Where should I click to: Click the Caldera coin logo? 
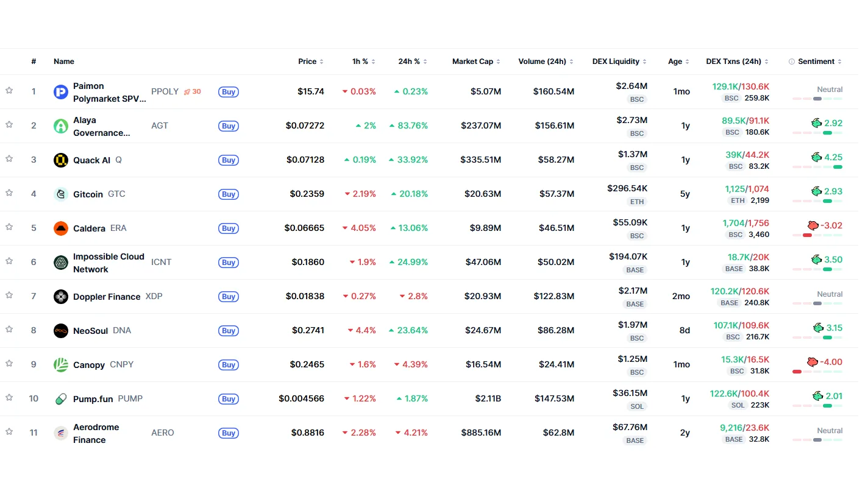[60, 228]
